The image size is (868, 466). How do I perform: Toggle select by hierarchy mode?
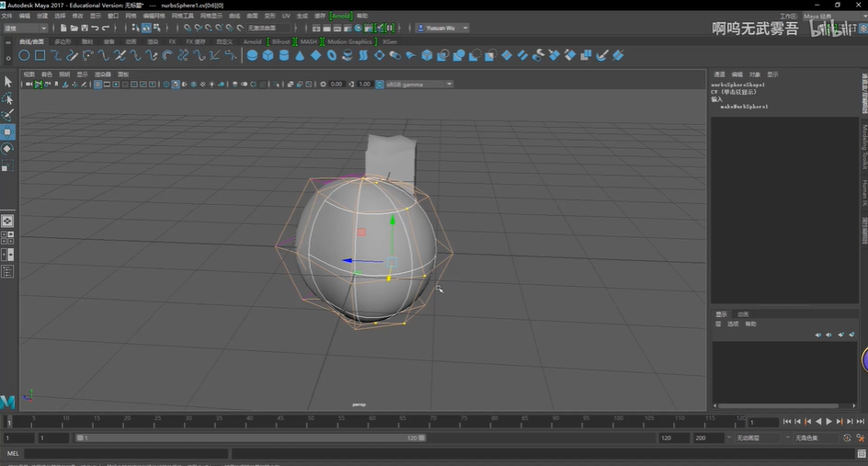click(x=136, y=28)
